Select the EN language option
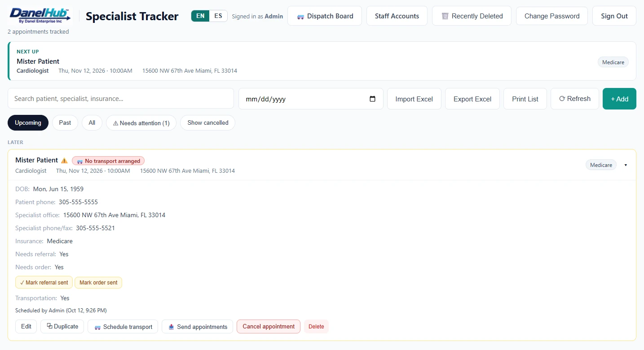 pyautogui.click(x=200, y=16)
